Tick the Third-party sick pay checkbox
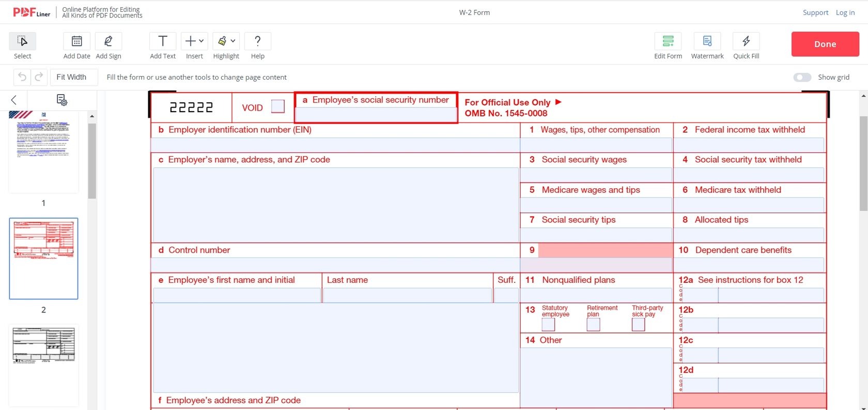 coord(639,325)
